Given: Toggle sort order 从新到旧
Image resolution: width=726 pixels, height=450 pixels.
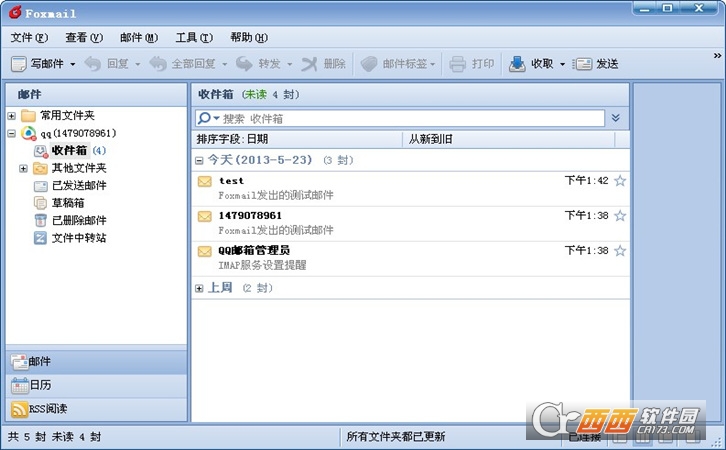Looking at the screenshot, I should point(509,139).
